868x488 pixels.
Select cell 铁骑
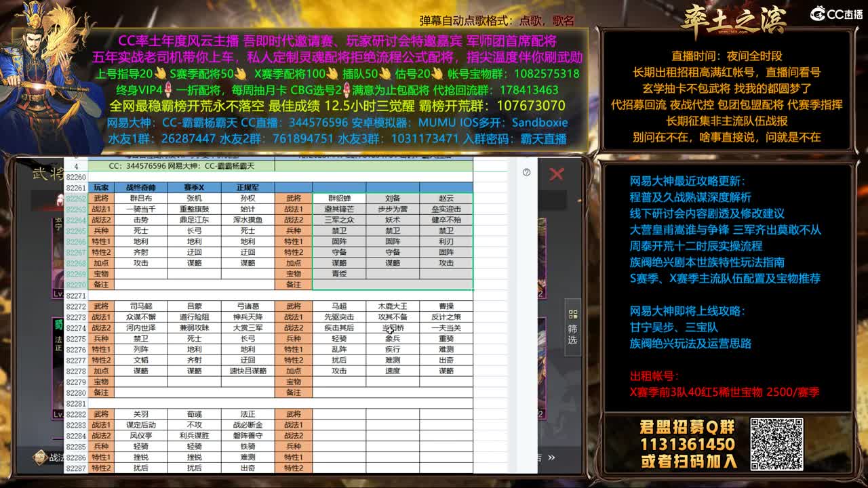[248, 446]
